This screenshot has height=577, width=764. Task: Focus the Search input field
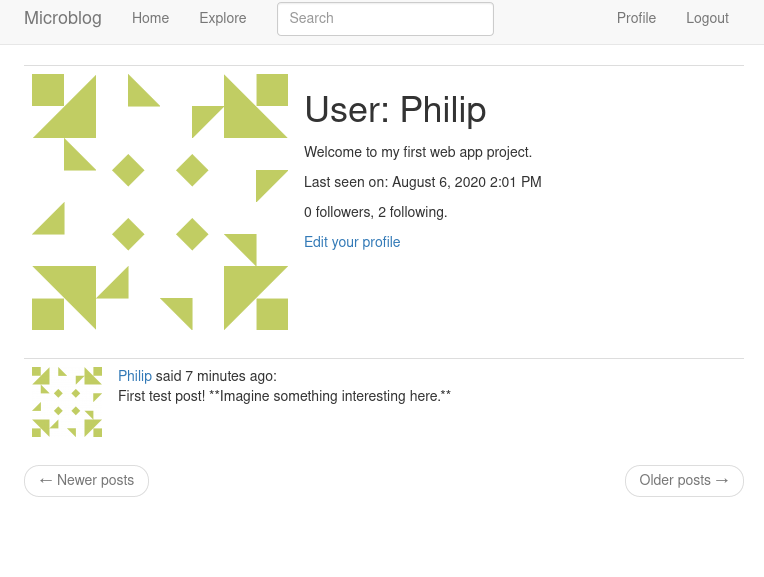tap(385, 19)
